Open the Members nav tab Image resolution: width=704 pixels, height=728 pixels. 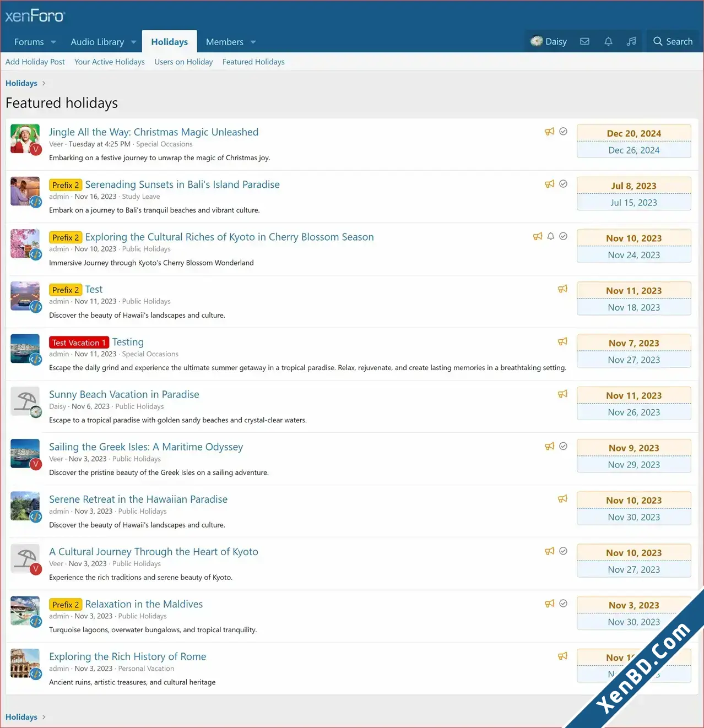225,42
